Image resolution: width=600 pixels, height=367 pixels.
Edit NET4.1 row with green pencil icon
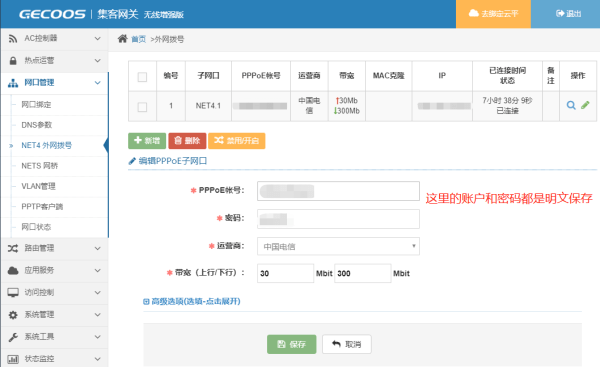(x=585, y=105)
